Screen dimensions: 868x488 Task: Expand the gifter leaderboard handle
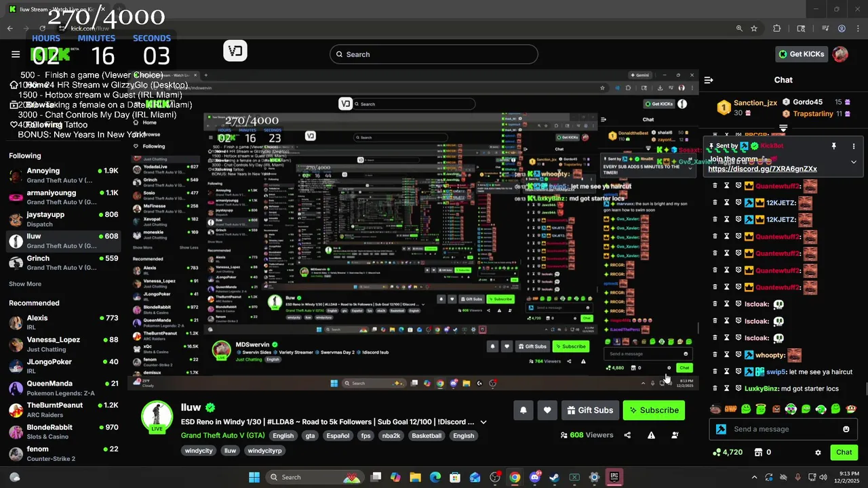(783, 127)
